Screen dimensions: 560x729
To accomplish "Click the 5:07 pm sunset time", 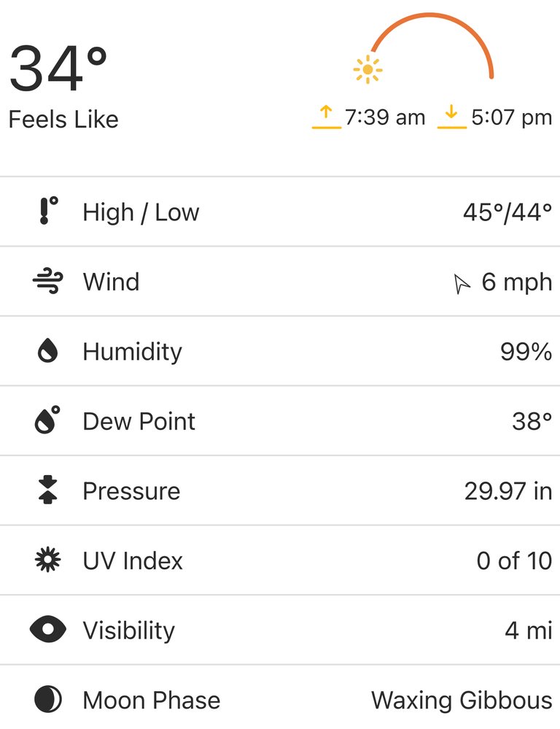I will click(512, 117).
